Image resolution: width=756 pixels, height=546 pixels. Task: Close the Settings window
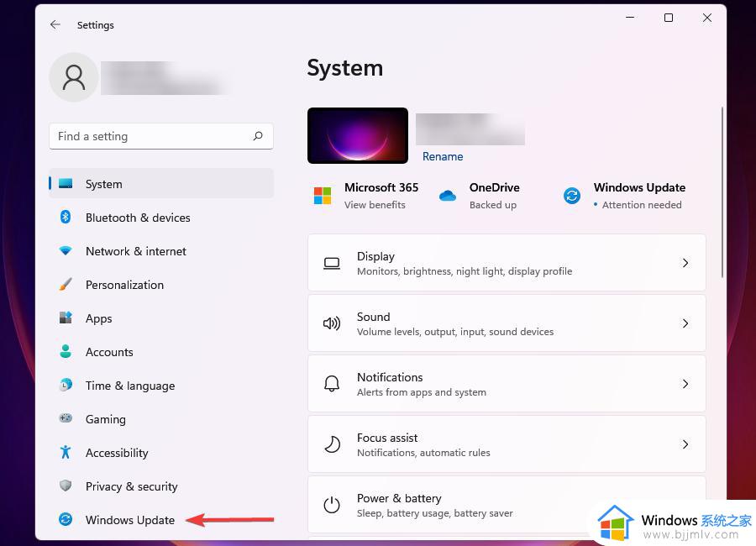coord(706,18)
